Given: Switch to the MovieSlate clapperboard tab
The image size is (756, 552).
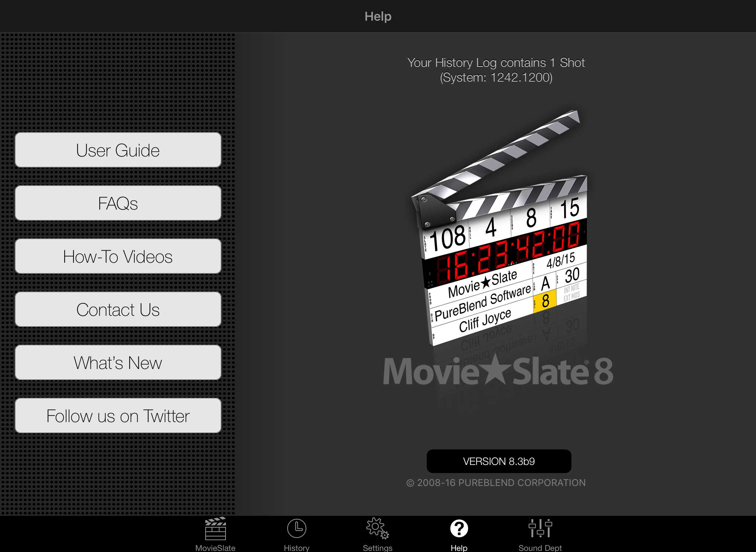Looking at the screenshot, I should click(215, 534).
